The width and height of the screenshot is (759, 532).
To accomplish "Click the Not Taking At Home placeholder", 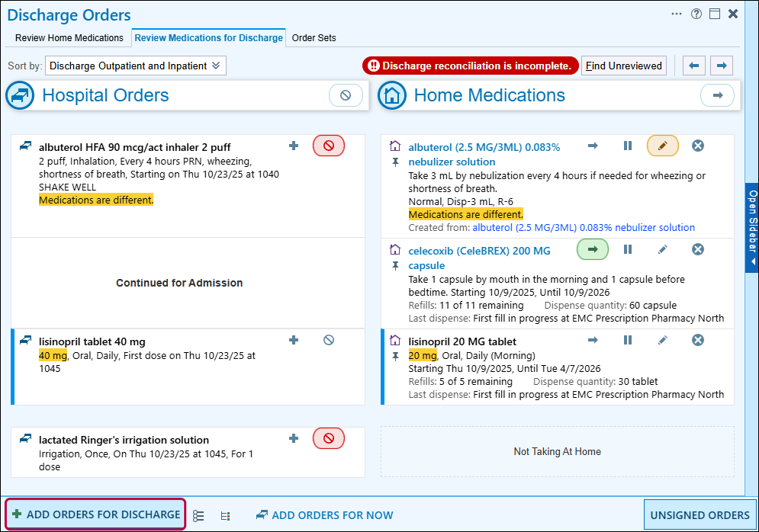I will pyautogui.click(x=557, y=452).
